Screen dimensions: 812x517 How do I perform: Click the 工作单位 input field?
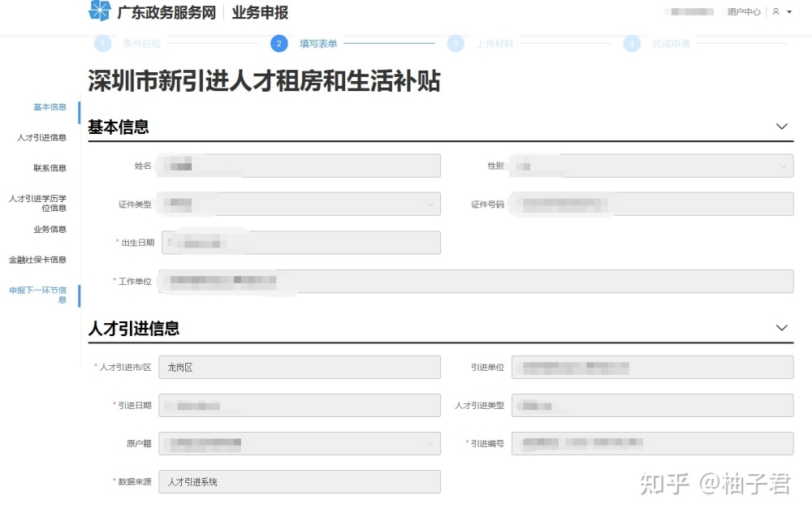(476, 281)
